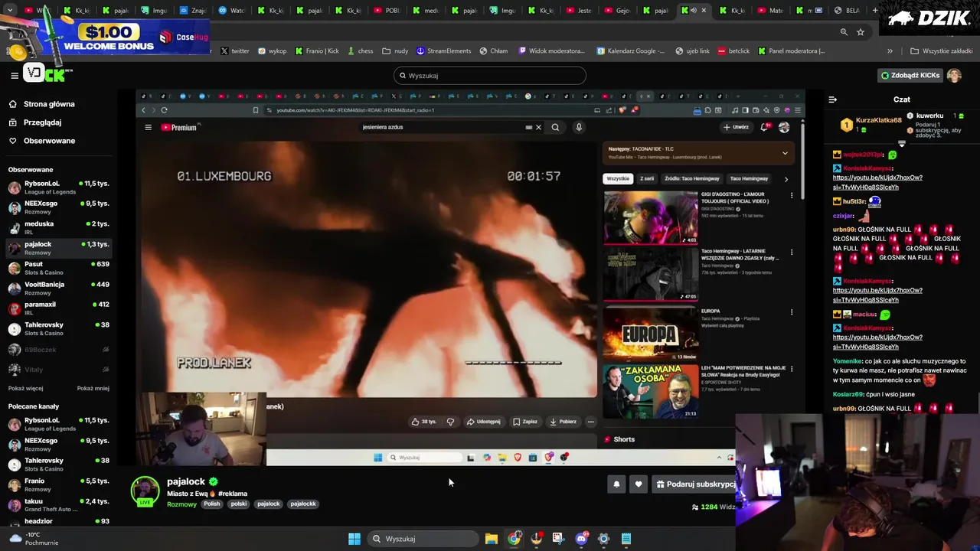Open options for EUROPA playlist row
Viewport: 980px width, 551px height.
pos(792,312)
